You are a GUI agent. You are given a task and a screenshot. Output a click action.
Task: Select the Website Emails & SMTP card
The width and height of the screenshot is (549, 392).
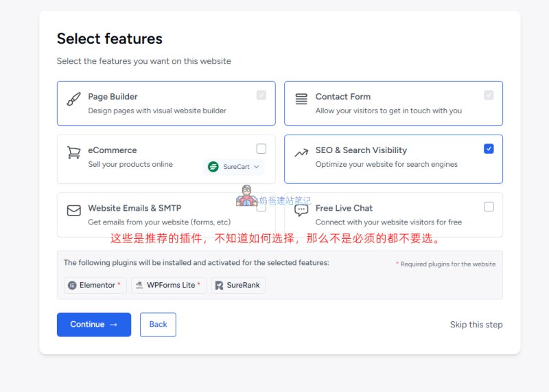click(166, 215)
